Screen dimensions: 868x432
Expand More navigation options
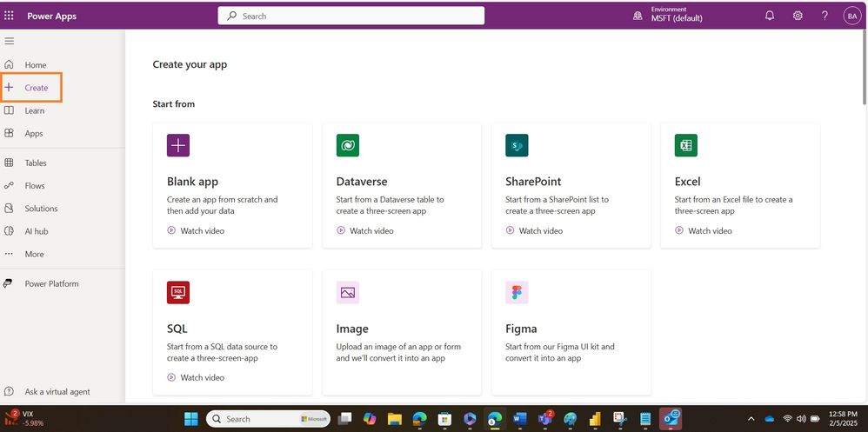[x=34, y=254]
